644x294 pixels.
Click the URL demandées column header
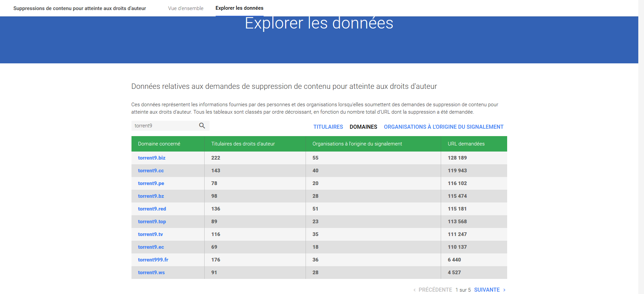[466, 144]
